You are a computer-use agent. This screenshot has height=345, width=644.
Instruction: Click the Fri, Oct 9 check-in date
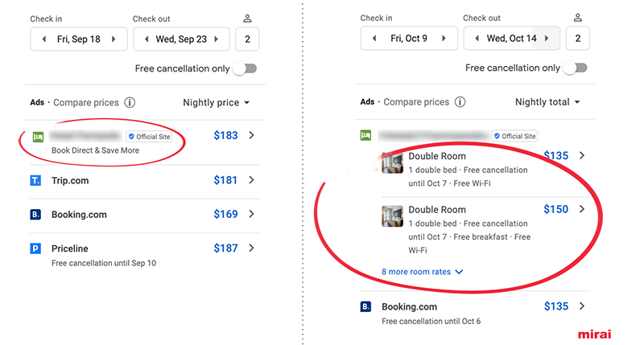click(408, 39)
